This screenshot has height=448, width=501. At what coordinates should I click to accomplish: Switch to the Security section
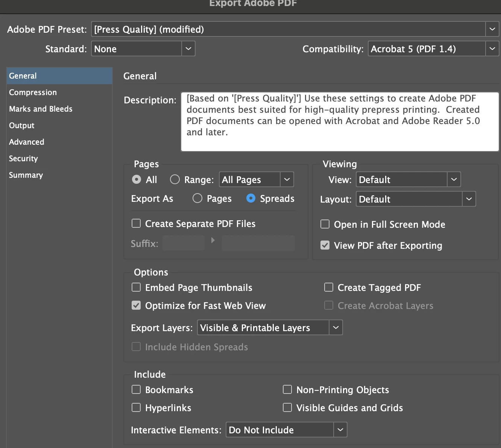[59, 159]
